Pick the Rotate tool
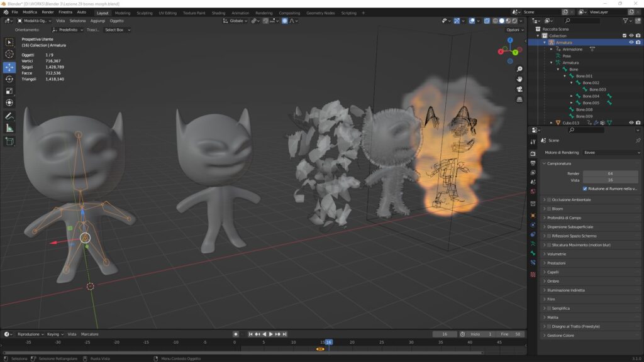 (9, 79)
